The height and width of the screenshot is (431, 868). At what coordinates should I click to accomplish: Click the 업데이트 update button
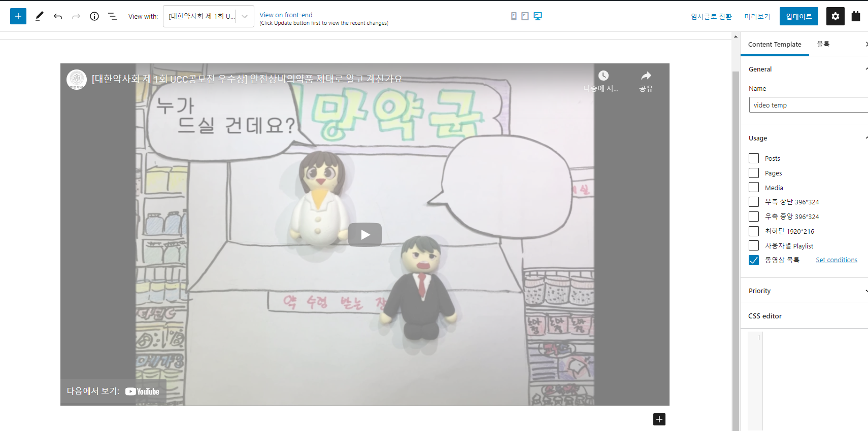pyautogui.click(x=799, y=16)
